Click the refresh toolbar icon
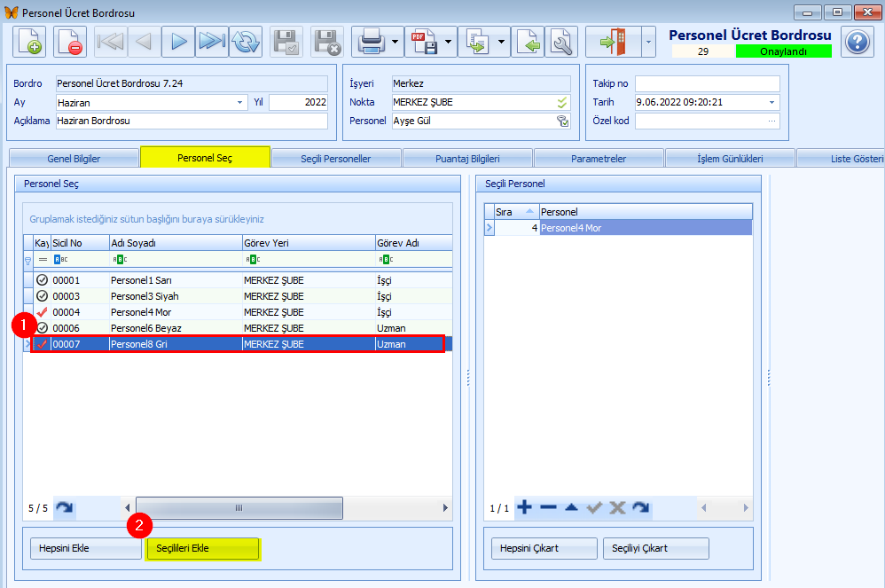885x588 pixels. click(x=246, y=42)
